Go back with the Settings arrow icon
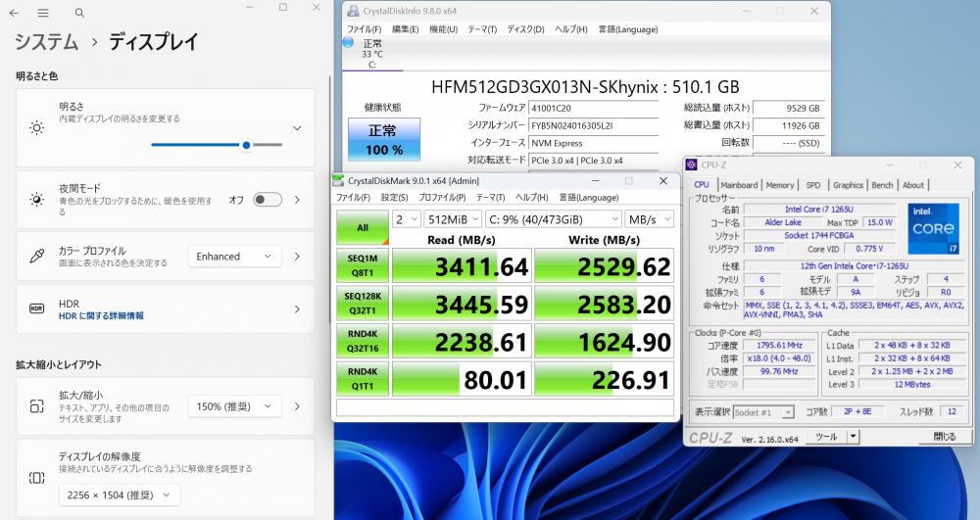 click(x=14, y=13)
